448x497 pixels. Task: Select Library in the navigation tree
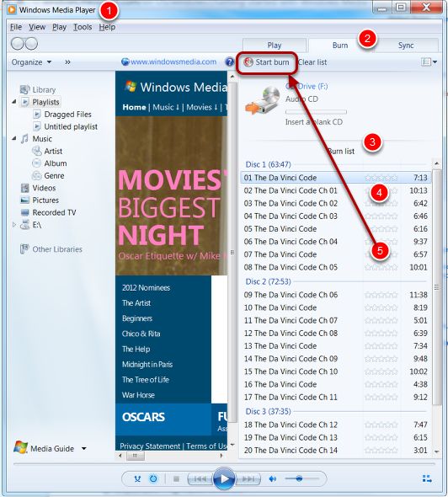pos(44,89)
